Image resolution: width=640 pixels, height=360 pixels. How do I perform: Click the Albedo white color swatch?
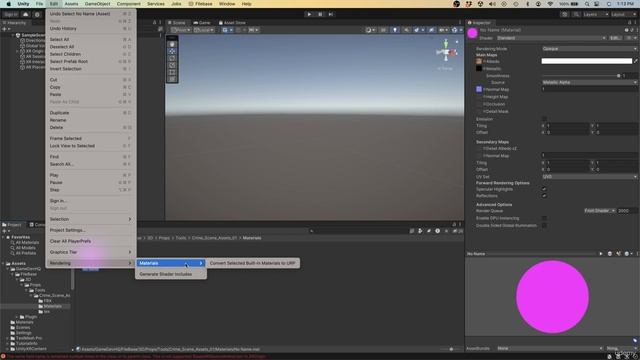click(587, 61)
